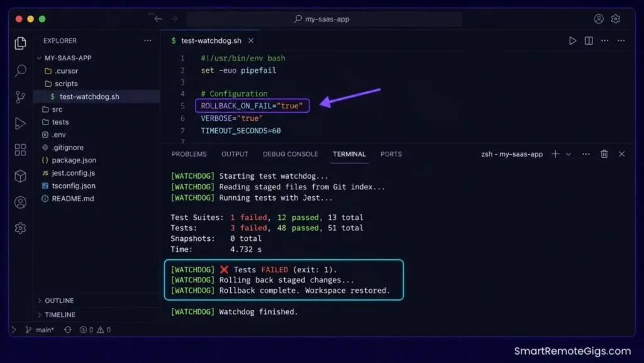Run the test-watchdog.sh file

point(572,41)
